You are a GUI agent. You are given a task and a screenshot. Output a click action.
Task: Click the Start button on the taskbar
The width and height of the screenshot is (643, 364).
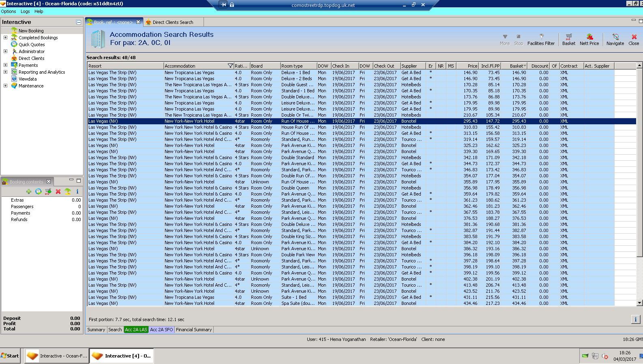10,356
